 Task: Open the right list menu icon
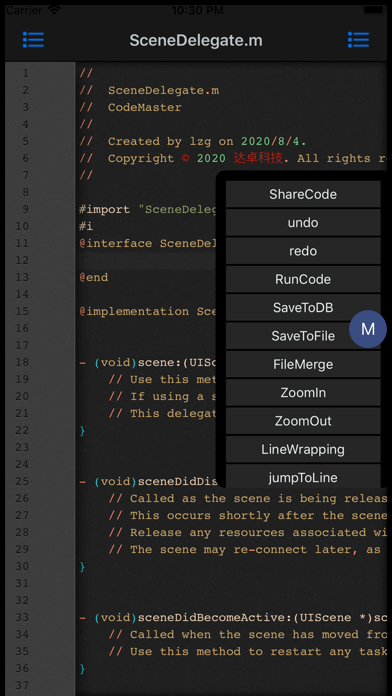[x=358, y=40]
